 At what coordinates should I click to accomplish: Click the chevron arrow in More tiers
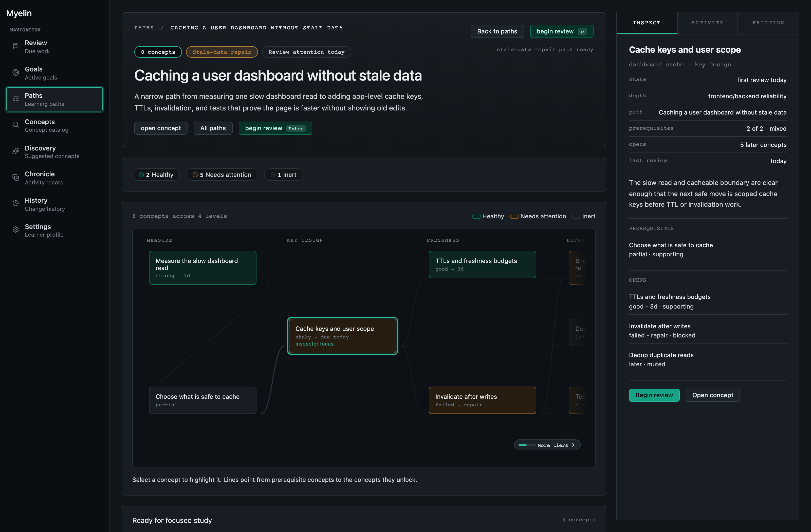[573, 445]
